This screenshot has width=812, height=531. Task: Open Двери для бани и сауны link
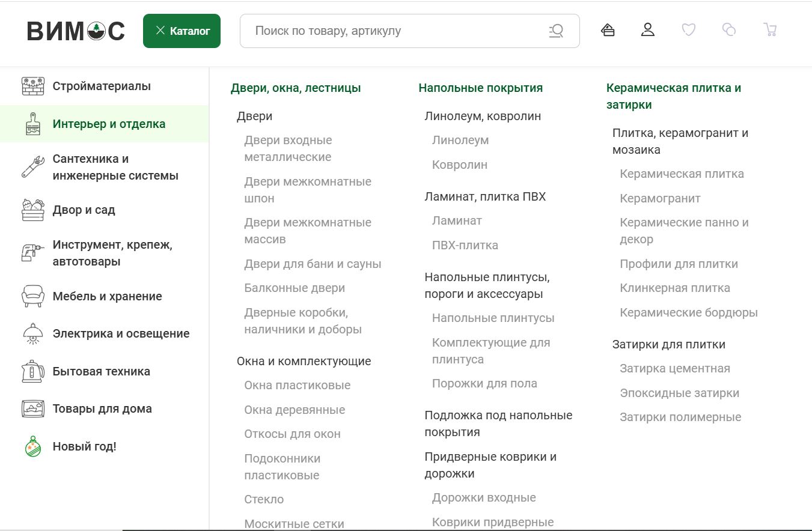313,264
